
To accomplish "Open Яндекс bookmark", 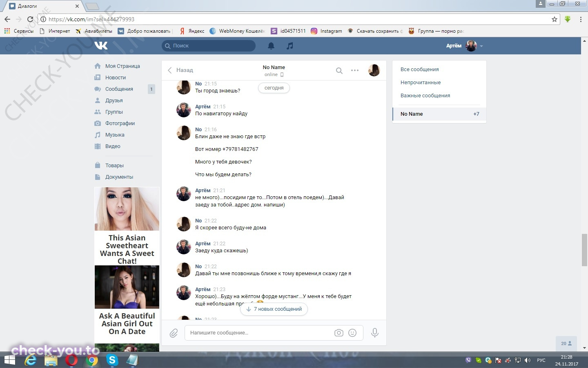I will click(x=192, y=31).
